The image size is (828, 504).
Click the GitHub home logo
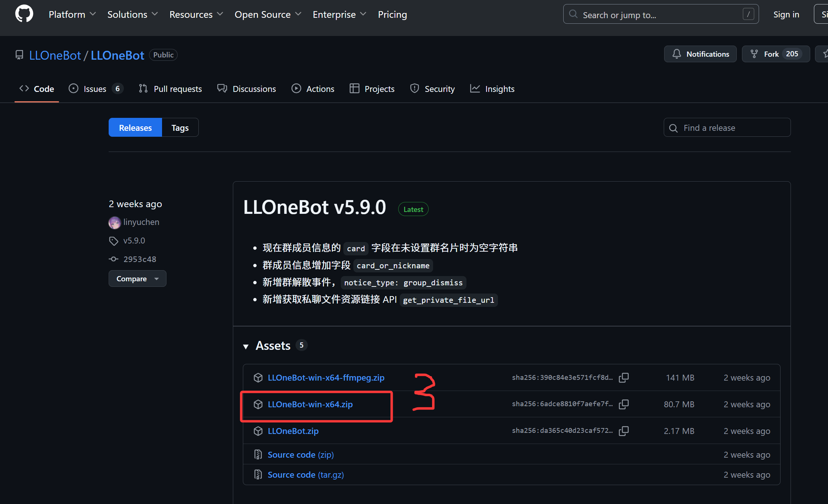[24, 14]
